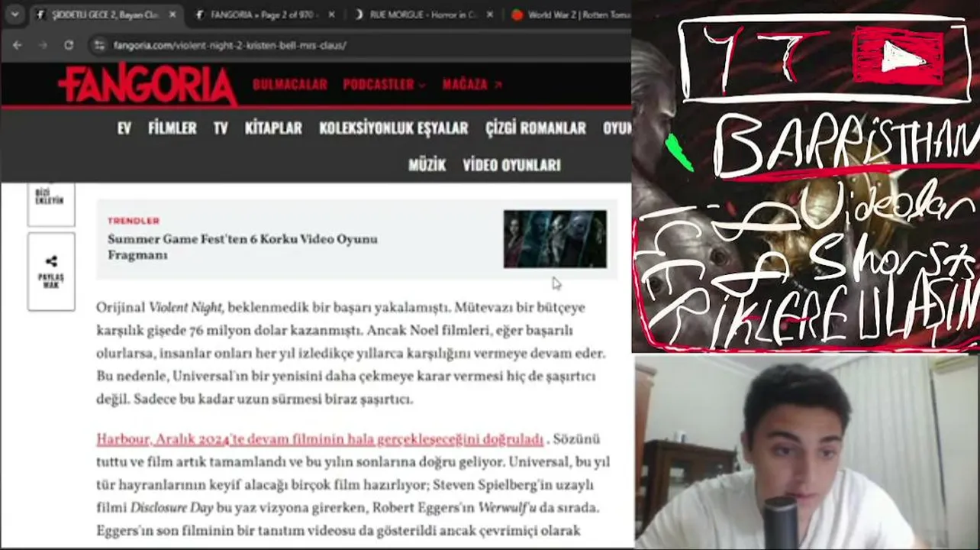
Task: Click the Fangoria favicon on the first tab
Action: point(41,15)
